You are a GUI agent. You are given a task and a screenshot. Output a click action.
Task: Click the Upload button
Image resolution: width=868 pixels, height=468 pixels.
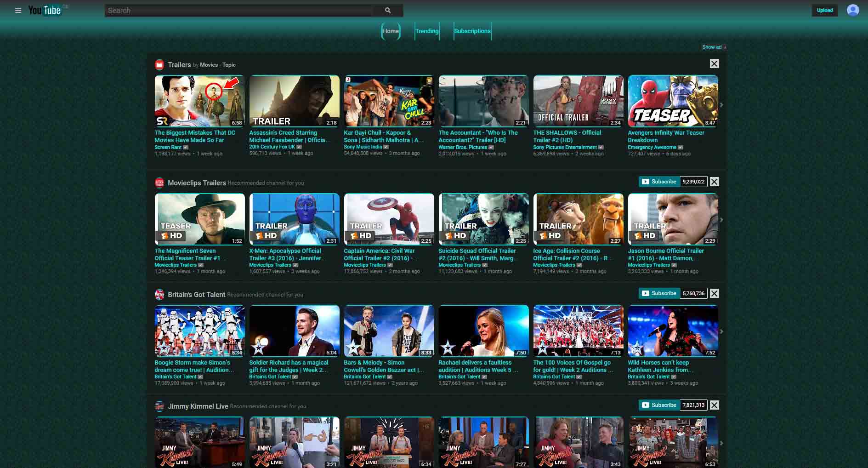[825, 10]
